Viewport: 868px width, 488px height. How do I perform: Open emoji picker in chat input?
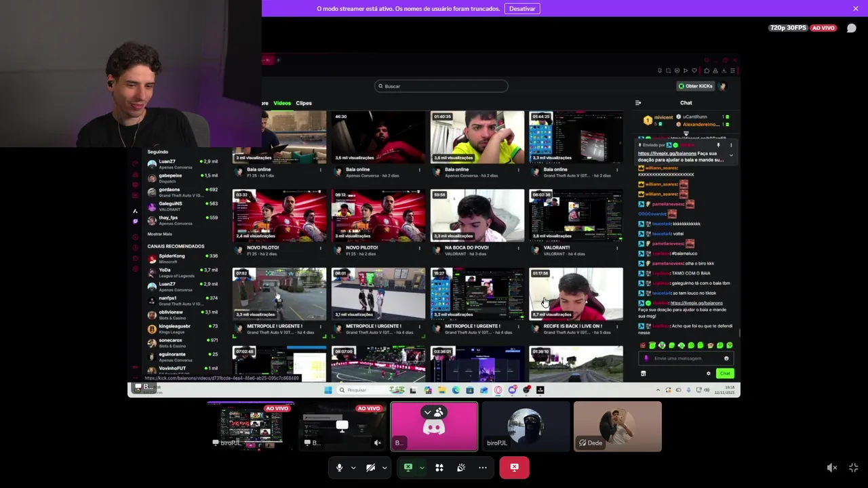pos(726,359)
